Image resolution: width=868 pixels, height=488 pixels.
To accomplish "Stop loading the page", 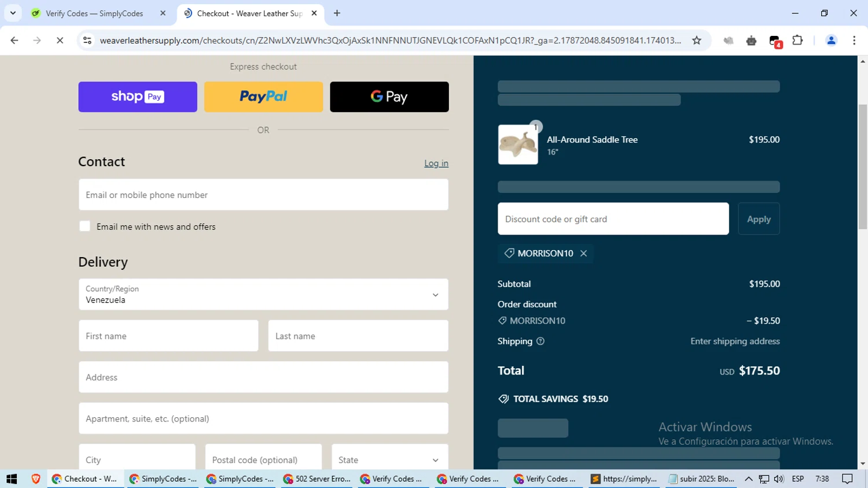I will (x=60, y=41).
